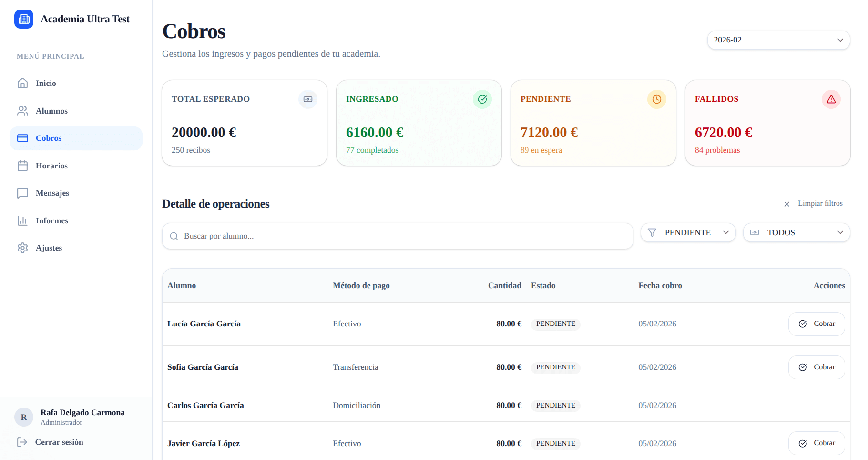This screenshot has height=460, width=868.
Task: Click the Total Esperado summary card
Action: [x=245, y=123]
